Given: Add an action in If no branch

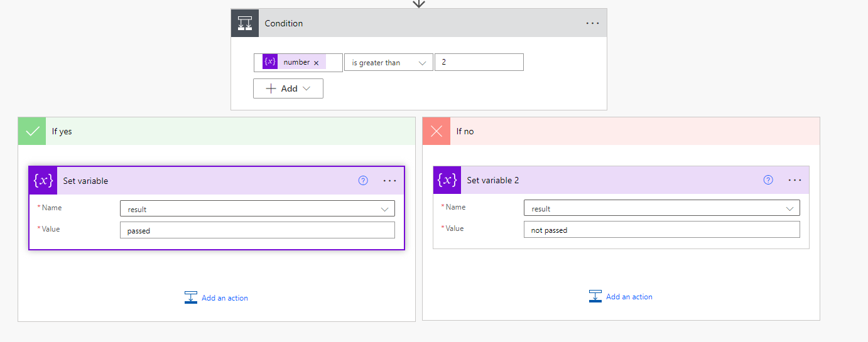Looking at the screenshot, I should [621, 297].
